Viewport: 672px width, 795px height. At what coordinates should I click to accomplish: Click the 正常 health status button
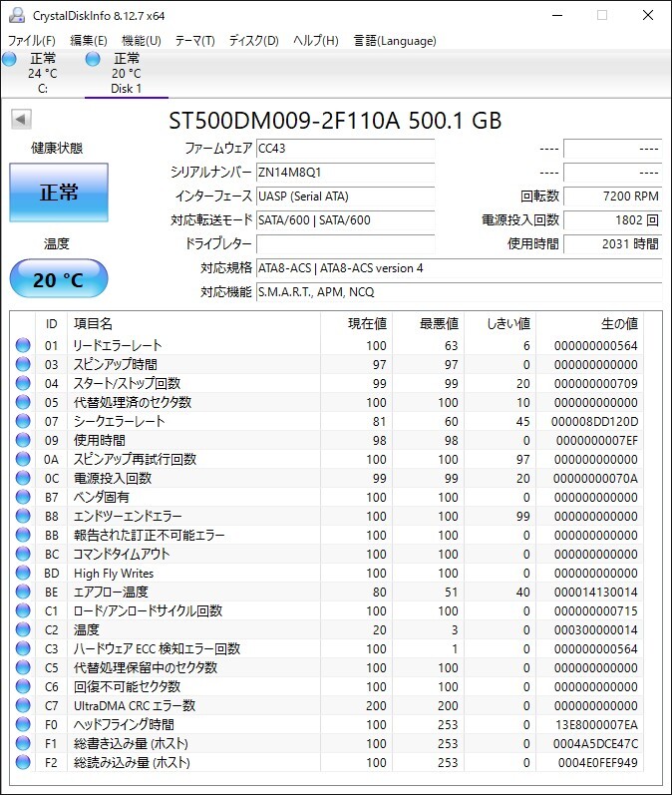pos(59,193)
